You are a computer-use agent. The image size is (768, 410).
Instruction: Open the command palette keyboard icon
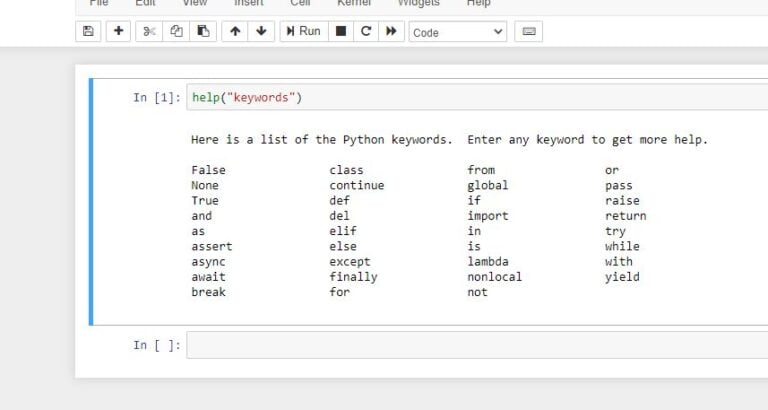[x=528, y=31]
